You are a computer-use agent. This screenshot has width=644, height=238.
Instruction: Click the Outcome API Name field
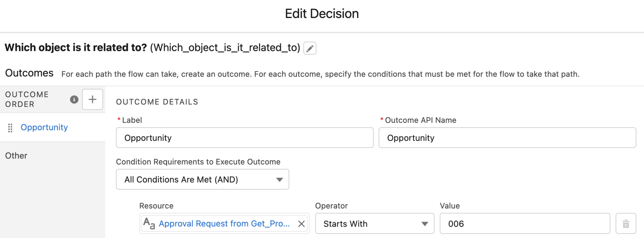click(507, 137)
